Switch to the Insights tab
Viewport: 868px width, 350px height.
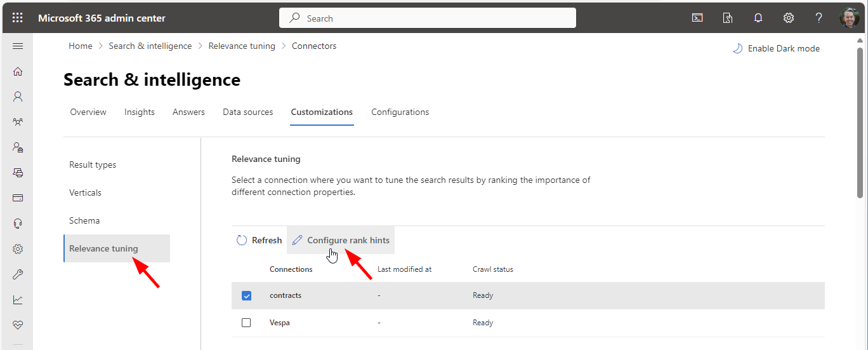click(140, 112)
